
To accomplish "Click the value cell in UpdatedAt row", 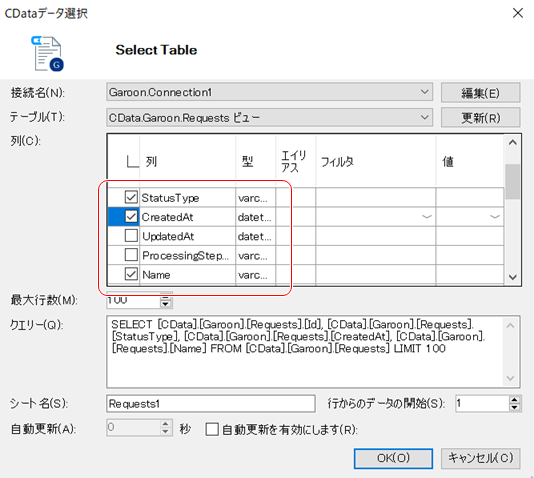I will coord(470,236).
